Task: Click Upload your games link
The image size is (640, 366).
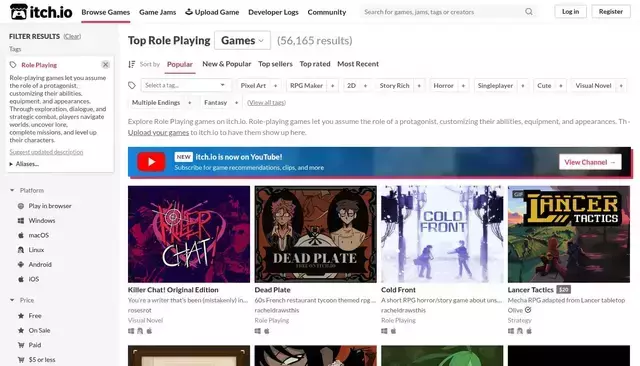Action: tap(158, 133)
